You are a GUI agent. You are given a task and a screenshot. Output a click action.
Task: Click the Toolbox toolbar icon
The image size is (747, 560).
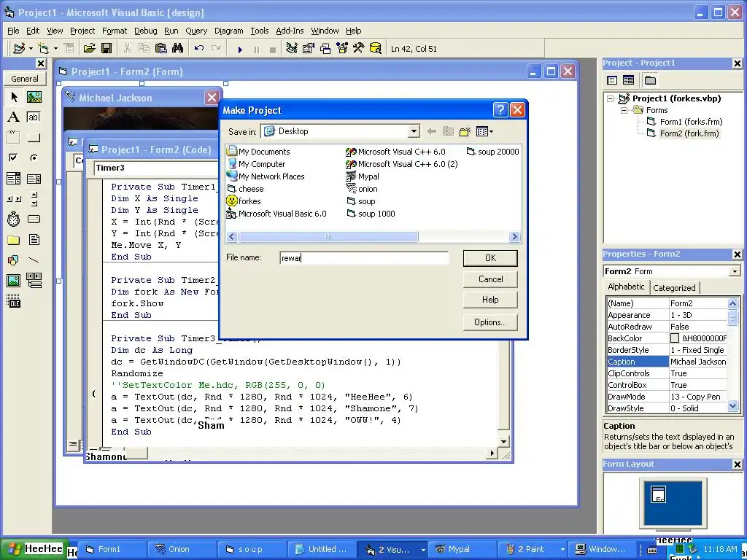tap(358, 48)
